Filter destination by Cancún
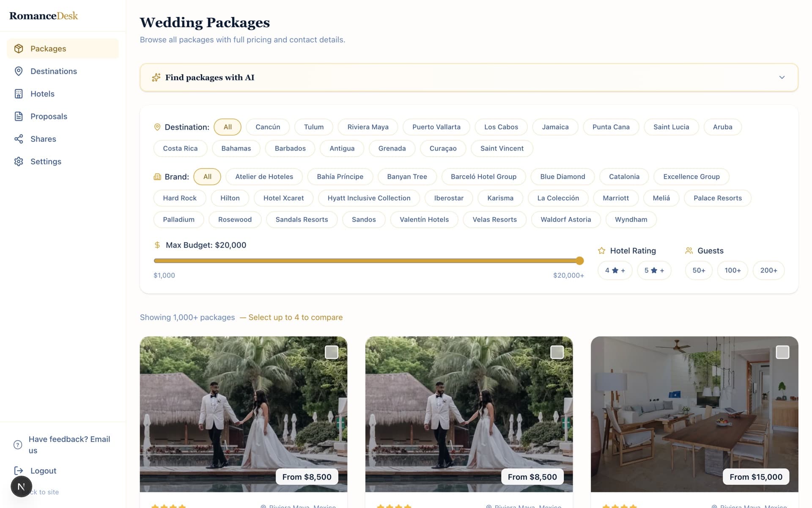 [268, 127]
